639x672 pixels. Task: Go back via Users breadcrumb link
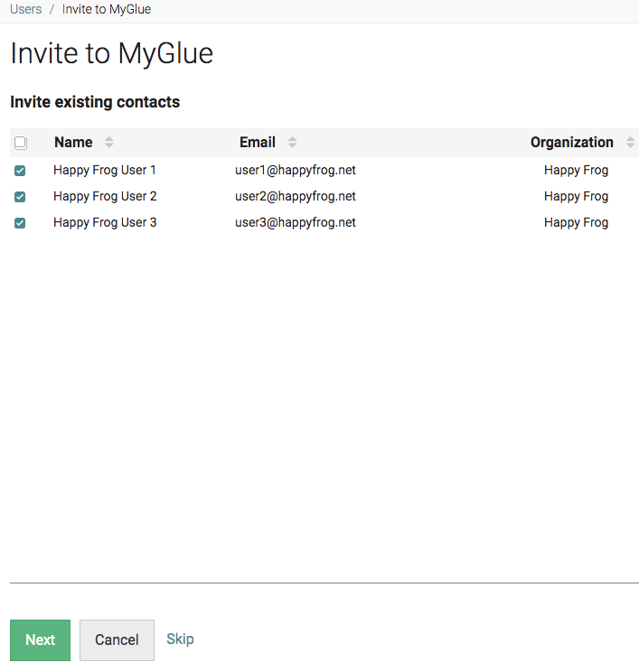coord(25,9)
